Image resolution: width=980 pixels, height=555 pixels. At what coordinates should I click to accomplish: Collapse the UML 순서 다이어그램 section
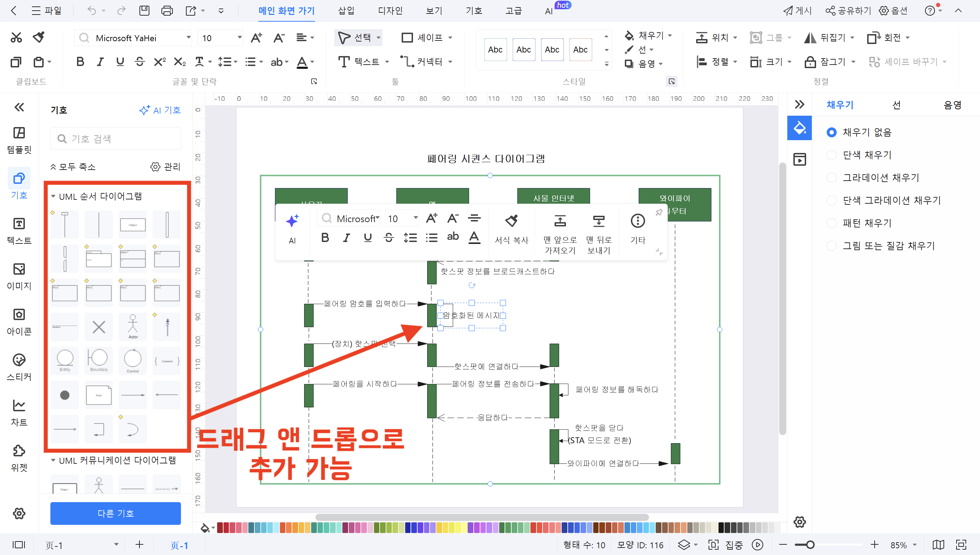point(53,196)
